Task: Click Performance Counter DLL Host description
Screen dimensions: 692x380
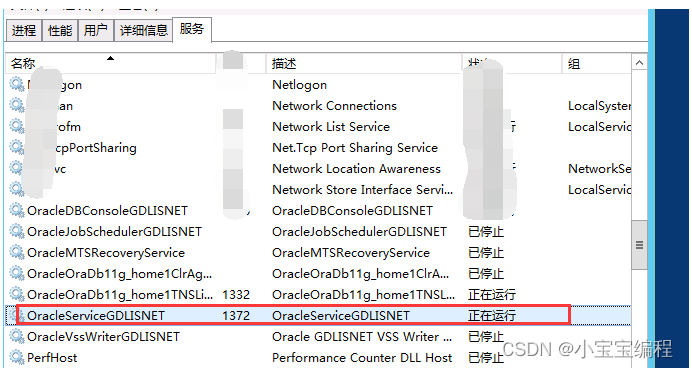Action: [x=362, y=358]
